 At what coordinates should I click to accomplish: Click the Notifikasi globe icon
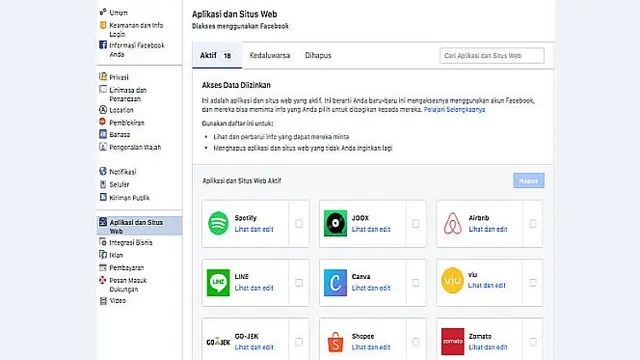(x=103, y=171)
